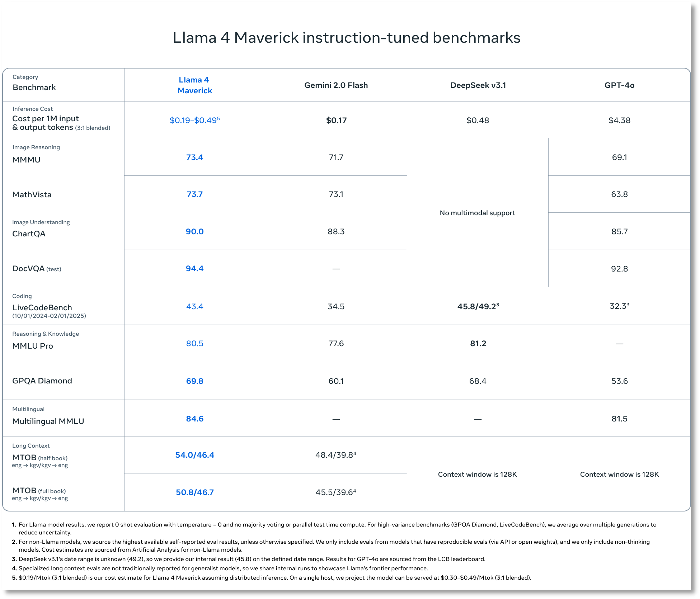Click the MathVista benchmark label

pyautogui.click(x=32, y=195)
